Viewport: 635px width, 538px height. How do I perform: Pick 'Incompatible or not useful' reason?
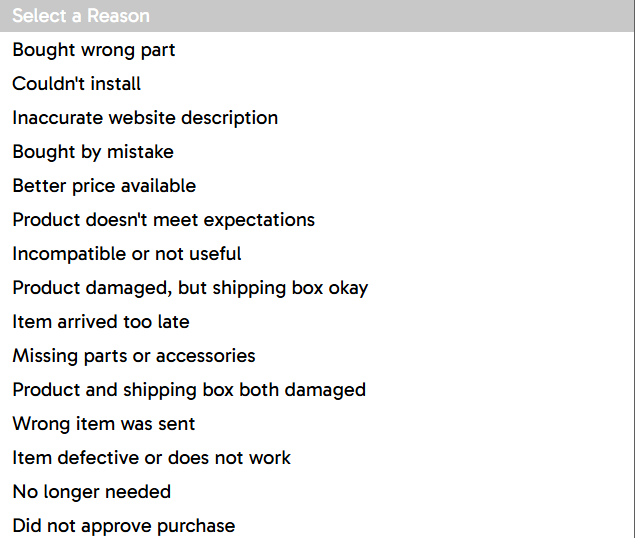coord(317,254)
